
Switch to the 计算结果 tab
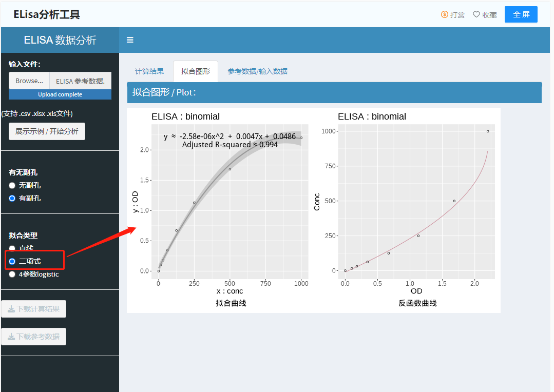[149, 71]
